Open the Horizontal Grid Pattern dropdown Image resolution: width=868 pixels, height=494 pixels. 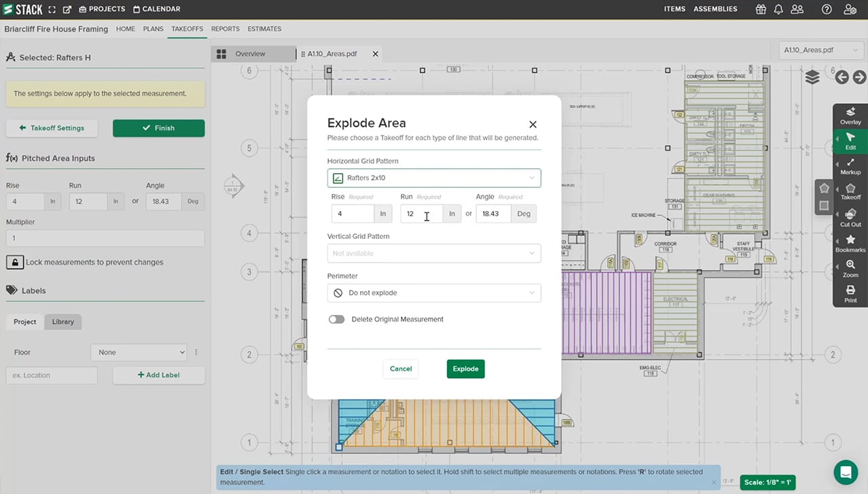click(434, 178)
